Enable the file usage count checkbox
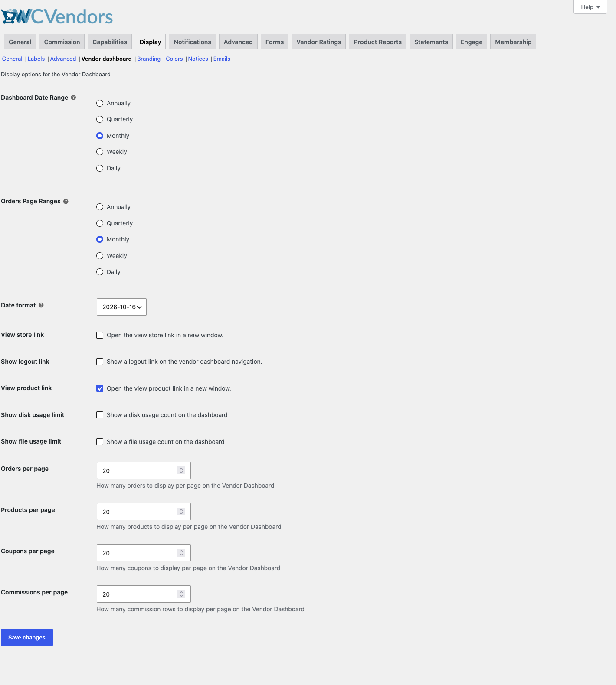 pyautogui.click(x=100, y=442)
